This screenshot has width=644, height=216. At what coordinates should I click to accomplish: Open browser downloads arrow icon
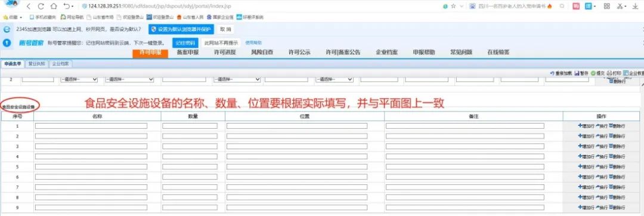coord(636,6)
